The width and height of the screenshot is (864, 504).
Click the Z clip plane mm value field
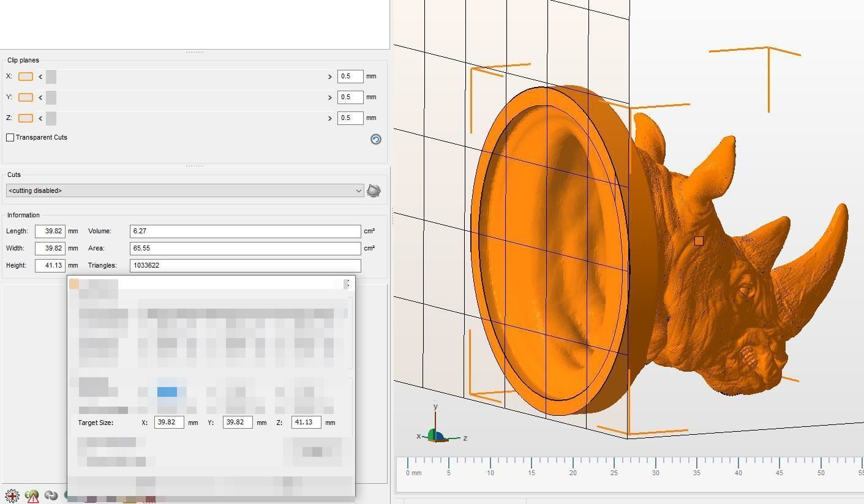(x=350, y=118)
